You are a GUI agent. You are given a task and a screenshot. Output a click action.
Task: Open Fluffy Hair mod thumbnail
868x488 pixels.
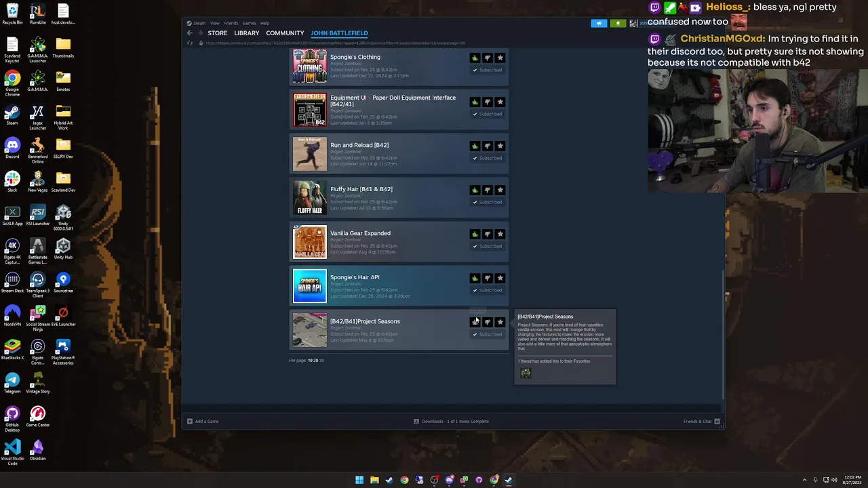[309, 198]
